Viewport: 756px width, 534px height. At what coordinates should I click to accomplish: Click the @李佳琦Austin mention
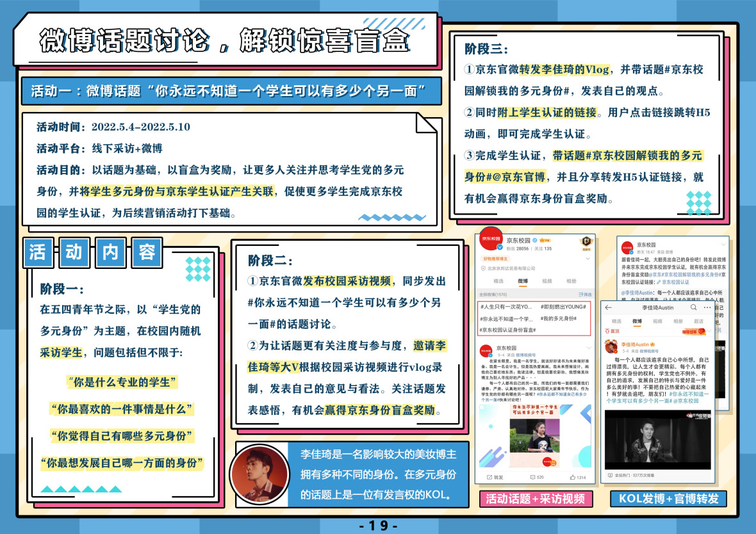[638, 293]
